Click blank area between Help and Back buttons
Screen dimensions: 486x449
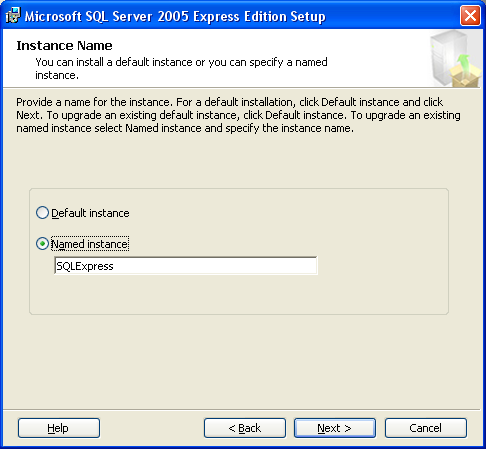[x=152, y=428]
